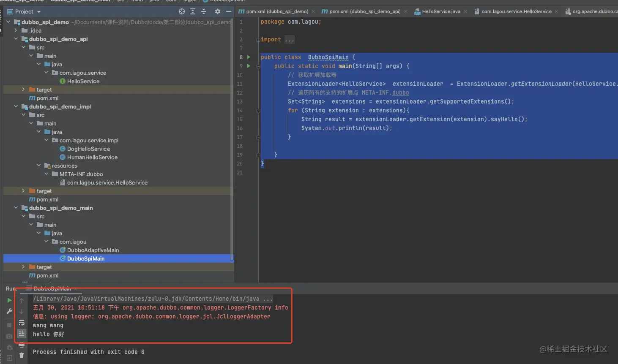Expand the .idea folder

point(16,30)
